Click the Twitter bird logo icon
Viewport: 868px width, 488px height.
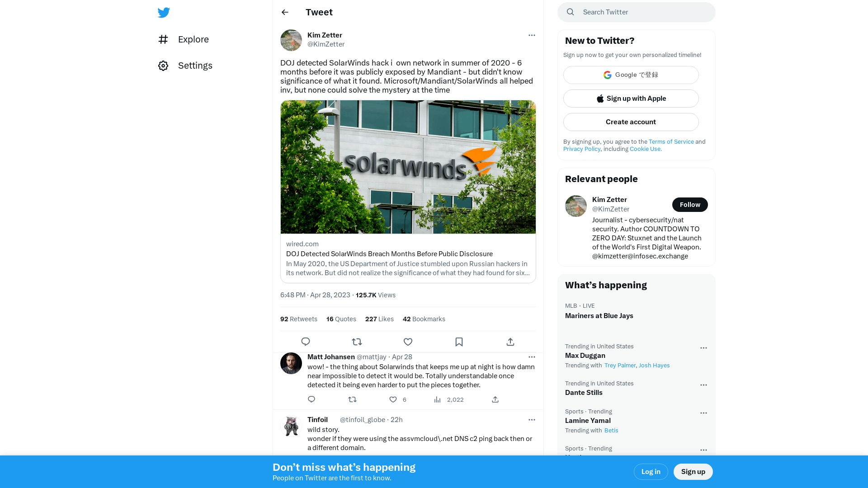coord(164,13)
